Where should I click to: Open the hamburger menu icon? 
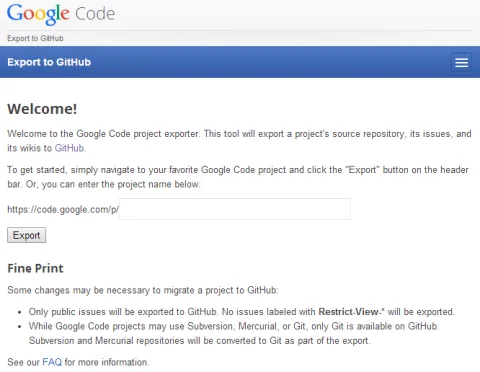[461, 62]
